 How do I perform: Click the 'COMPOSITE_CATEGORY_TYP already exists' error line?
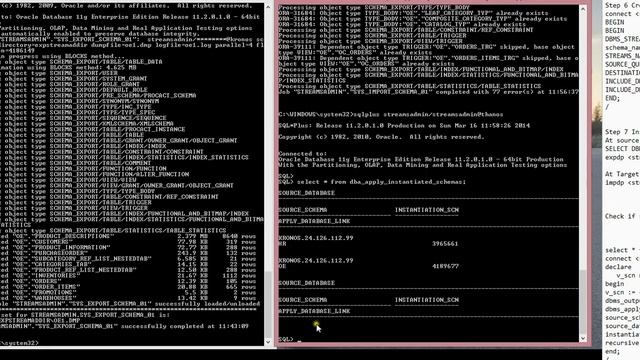click(x=422, y=19)
